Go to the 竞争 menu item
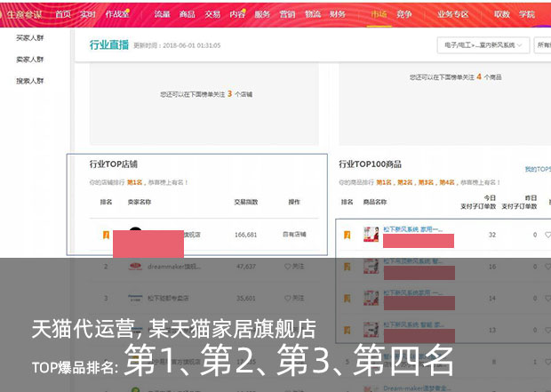 (x=404, y=14)
